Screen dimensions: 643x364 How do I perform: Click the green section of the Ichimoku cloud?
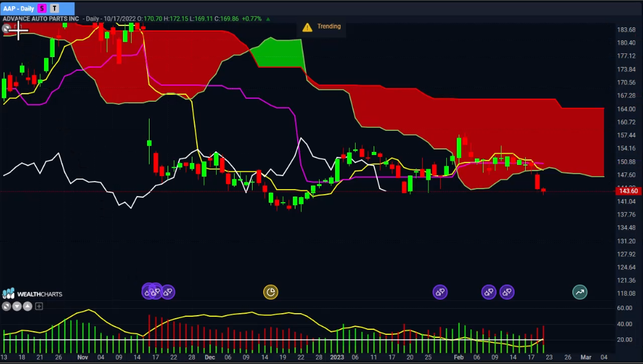click(281, 53)
